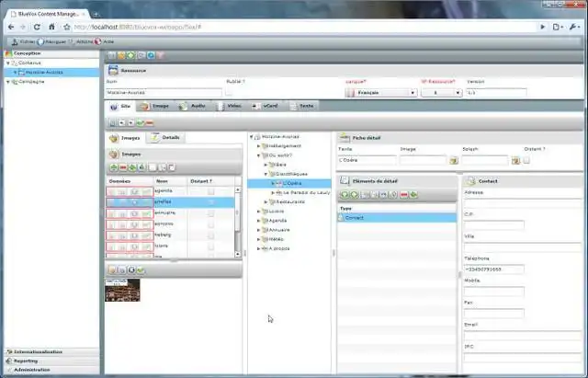
Task: Expand the Loisirs folder
Action: (258, 212)
